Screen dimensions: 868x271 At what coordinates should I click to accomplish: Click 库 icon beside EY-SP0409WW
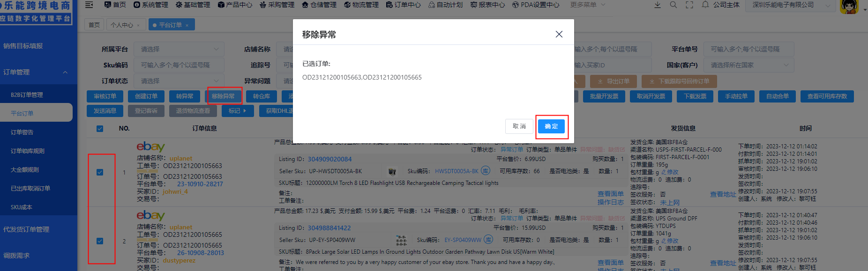(x=489, y=240)
